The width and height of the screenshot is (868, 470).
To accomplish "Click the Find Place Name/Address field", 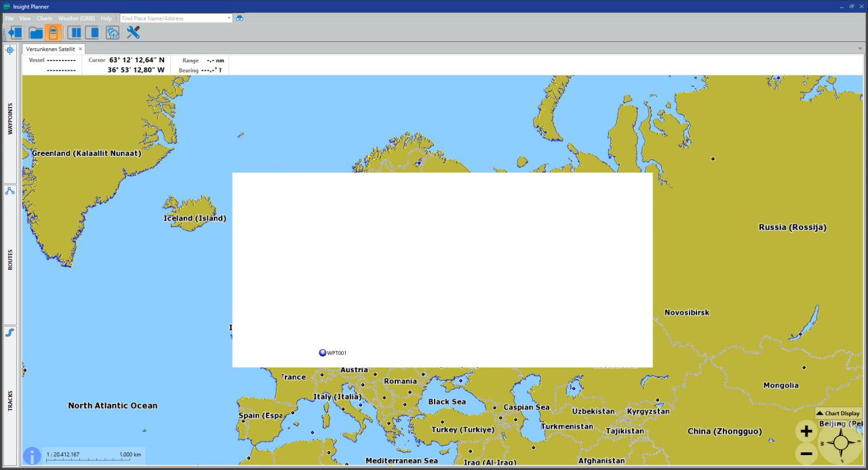I will point(173,18).
